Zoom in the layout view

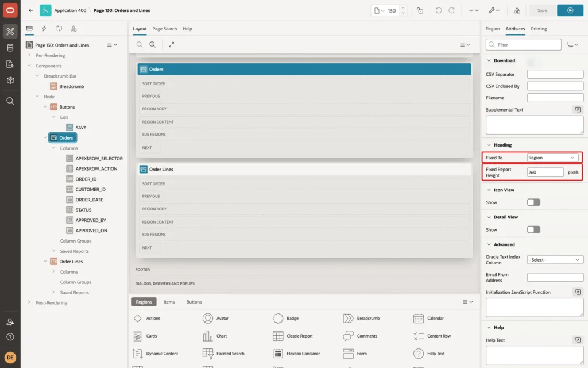152,44
